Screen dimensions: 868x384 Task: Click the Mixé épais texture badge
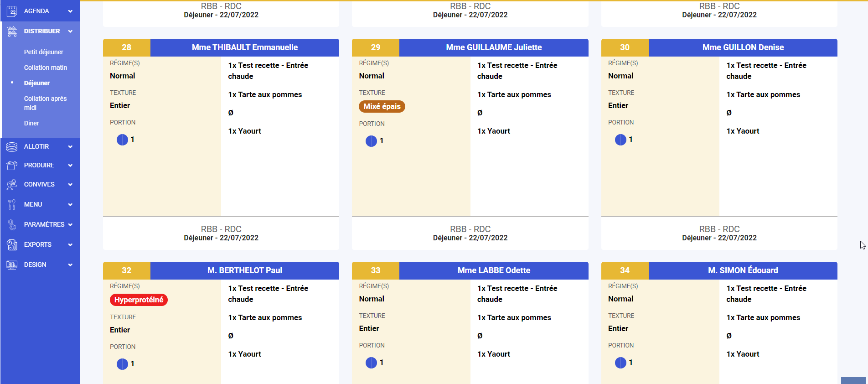point(382,107)
